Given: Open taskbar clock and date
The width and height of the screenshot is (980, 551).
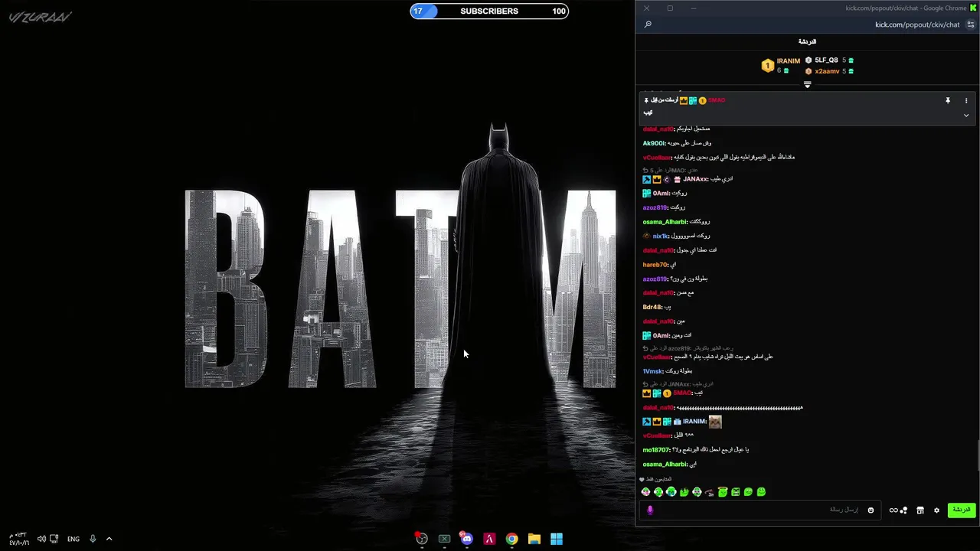Looking at the screenshot, I should [19, 539].
